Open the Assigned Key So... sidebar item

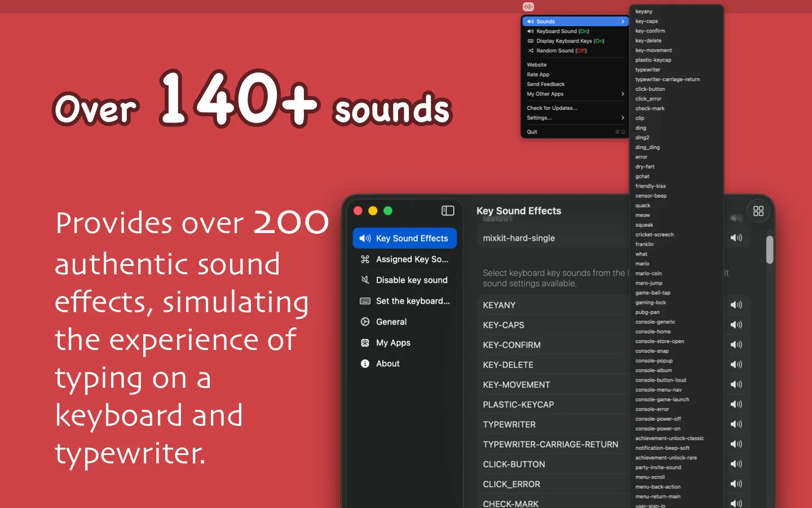405,259
